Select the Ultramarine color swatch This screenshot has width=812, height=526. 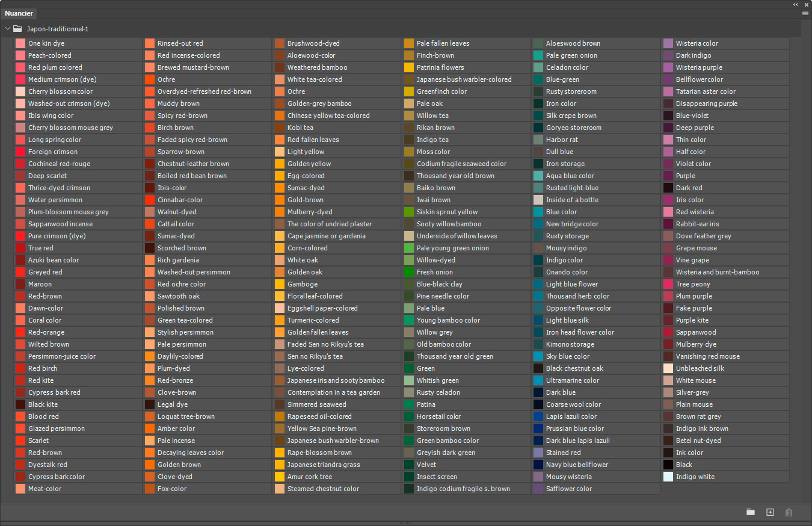(x=538, y=380)
